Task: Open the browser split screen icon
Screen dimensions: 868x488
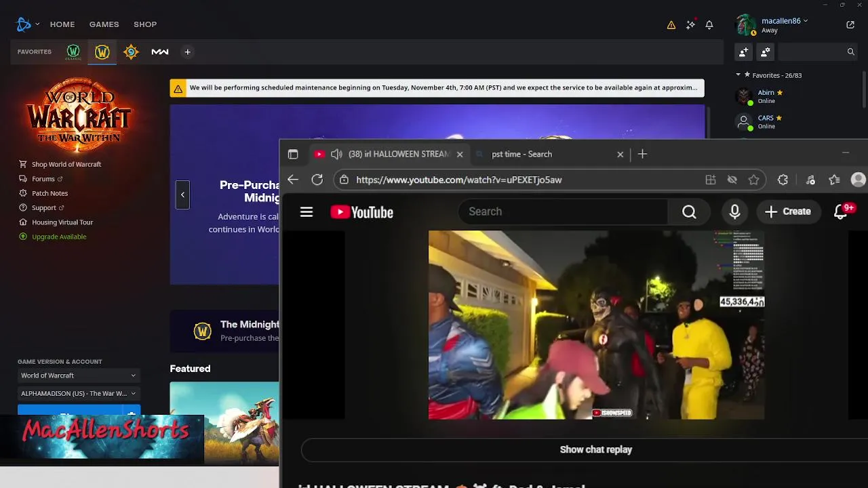Action: pyautogui.click(x=711, y=180)
